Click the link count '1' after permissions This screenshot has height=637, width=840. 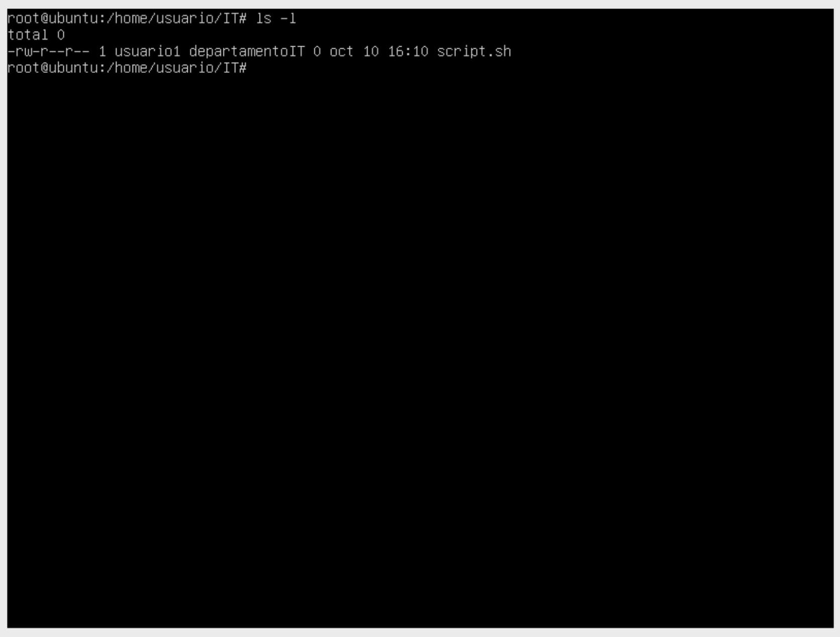(102, 52)
